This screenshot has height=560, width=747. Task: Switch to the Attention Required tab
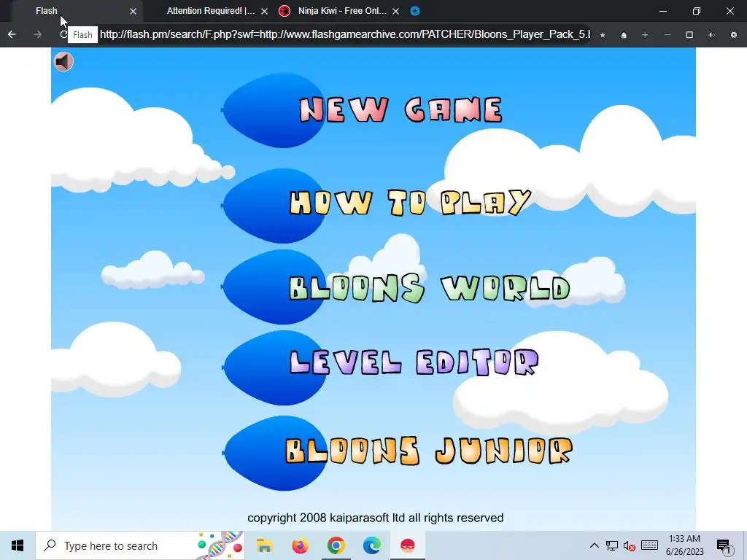tap(211, 11)
